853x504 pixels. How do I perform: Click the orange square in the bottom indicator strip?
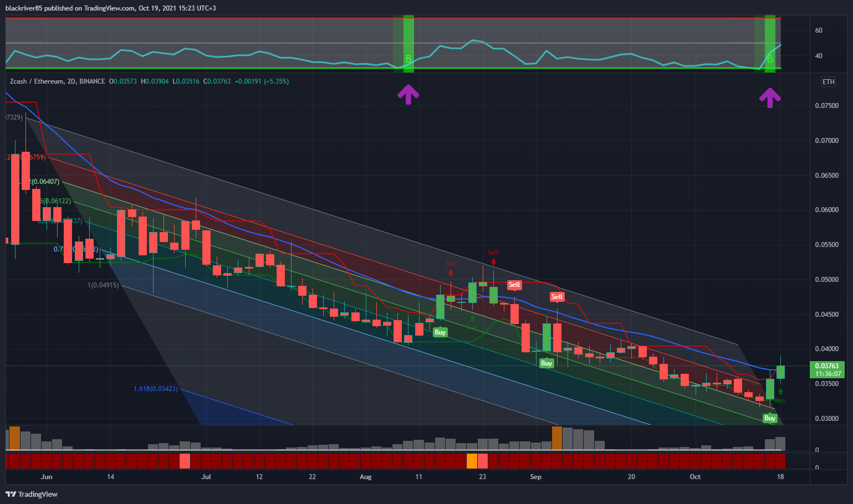472,461
